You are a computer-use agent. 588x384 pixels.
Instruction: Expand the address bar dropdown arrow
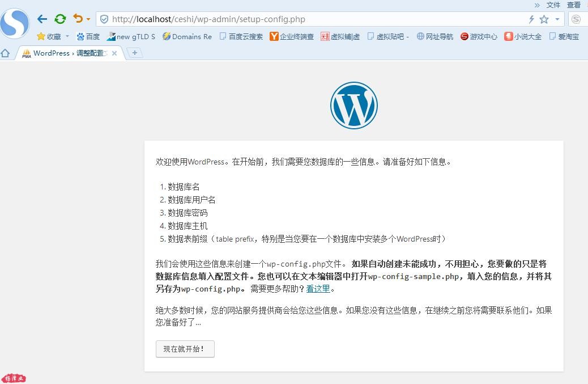pyautogui.click(x=557, y=19)
